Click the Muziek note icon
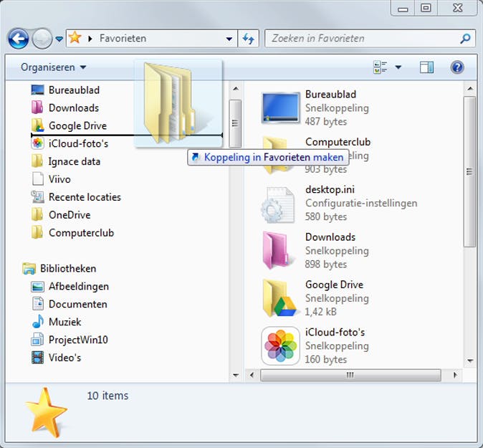This screenshot has height=448, width=483. 38,322
